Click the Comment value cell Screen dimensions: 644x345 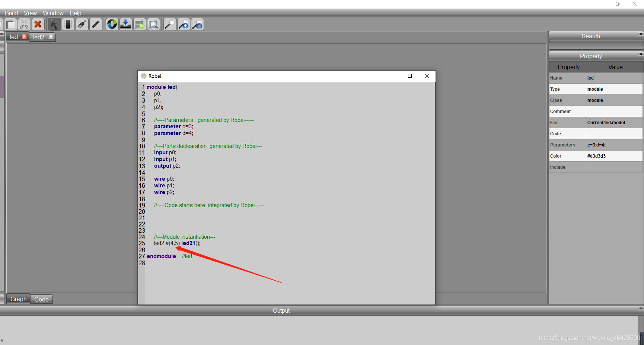tap(614, 112)
